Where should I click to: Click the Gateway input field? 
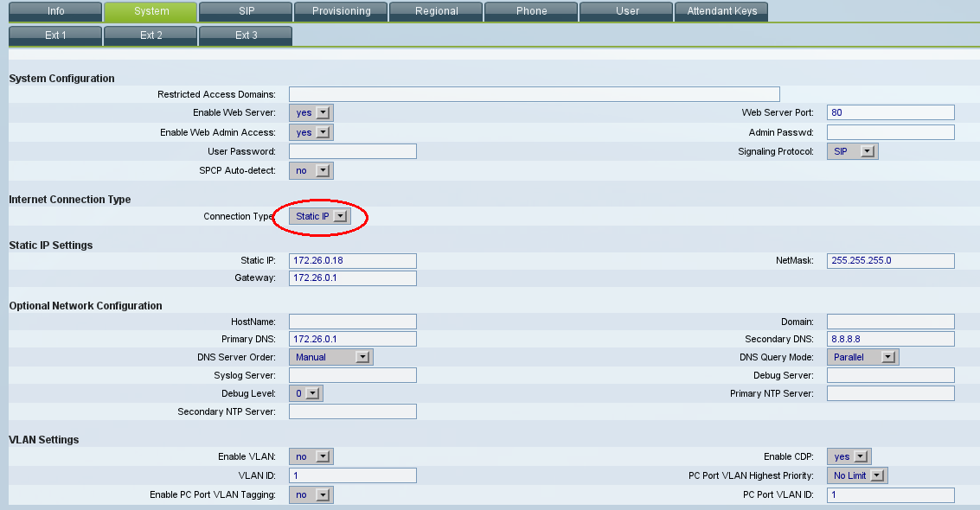coord(353,278)
